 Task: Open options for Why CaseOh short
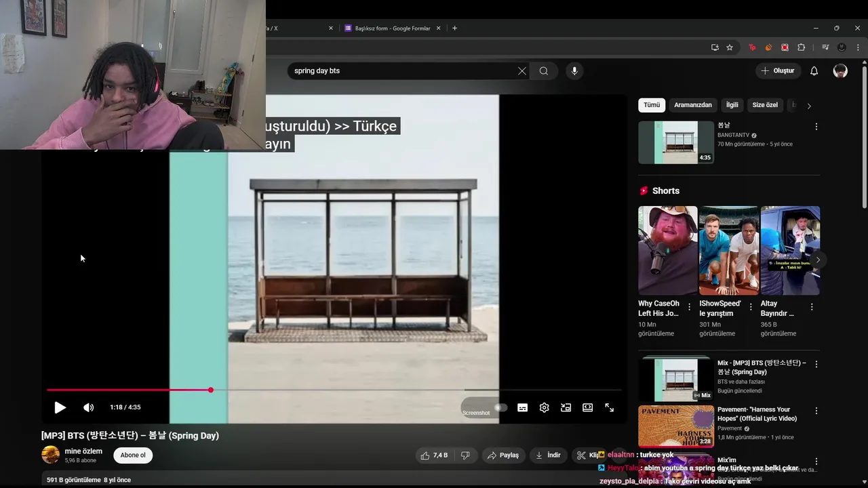point(690,307)
